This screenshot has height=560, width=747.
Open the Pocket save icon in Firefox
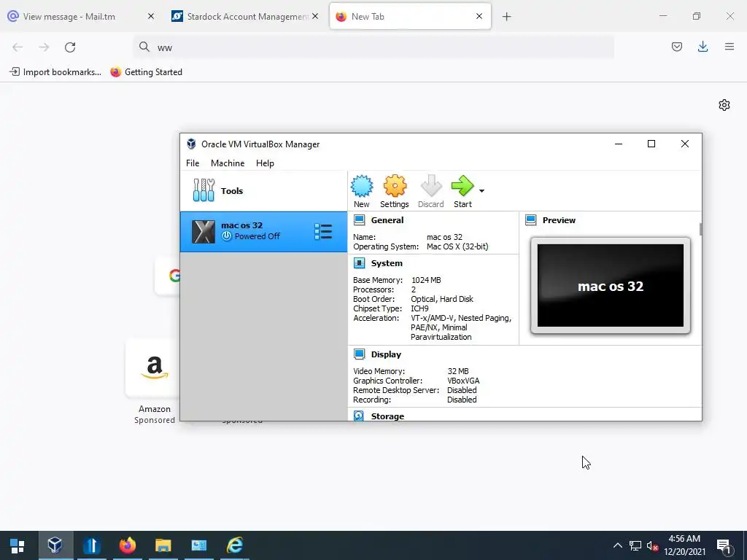coord(676,47)
